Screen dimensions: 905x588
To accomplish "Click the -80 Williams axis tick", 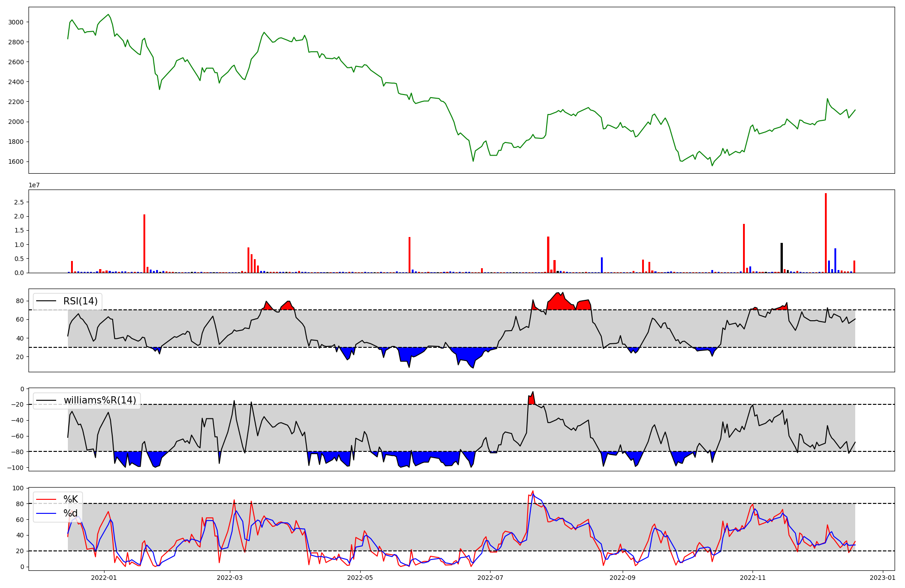I will click(x=18, y=451).
